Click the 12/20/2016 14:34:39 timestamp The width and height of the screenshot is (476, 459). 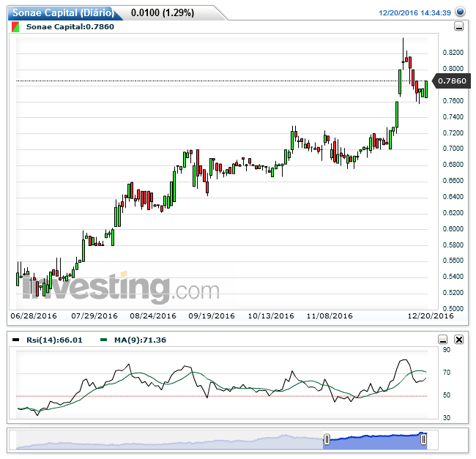point(414,12)
